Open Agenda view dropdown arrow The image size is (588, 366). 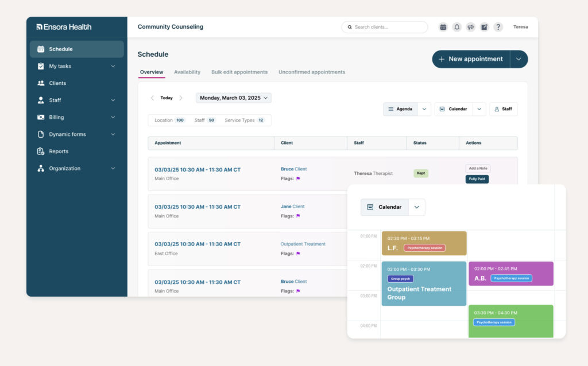click(424, 109)
